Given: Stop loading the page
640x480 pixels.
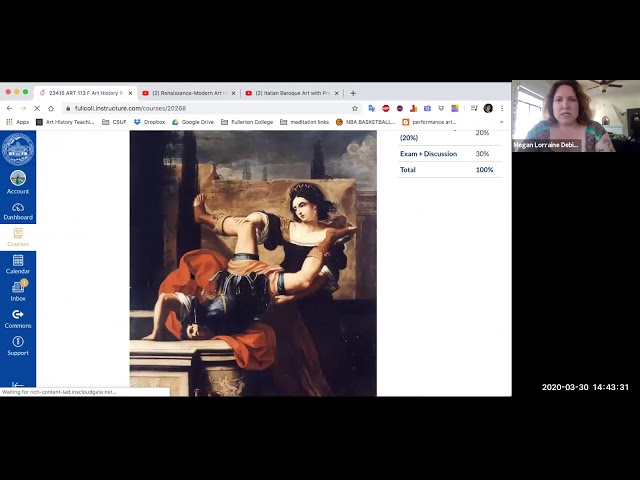Looking at the screenshot, I should [37, 108].
